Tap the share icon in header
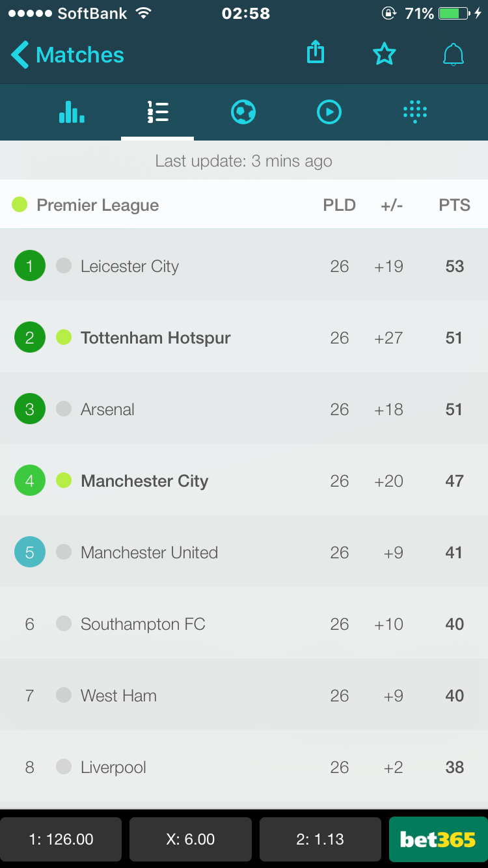 tap(316, 53)
